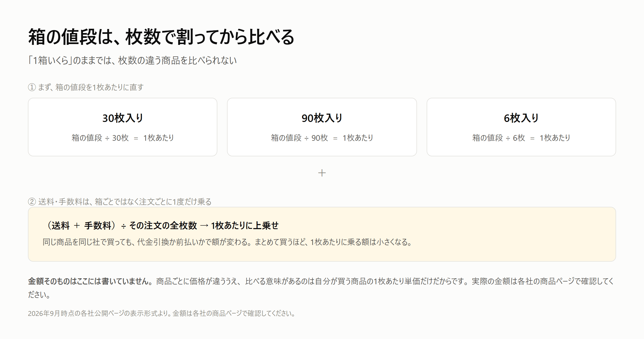Click the formula 箱の値段 ÷ 6枚 = 1枚あたり
This screenshot has height=339, width=644.
click(x=521, y=138)
